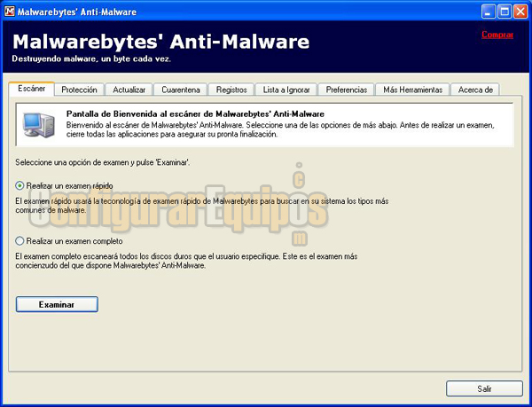Switch to Lista a Ignorar tab
Viewport: 532px width, 407px height.
point(286,90)
